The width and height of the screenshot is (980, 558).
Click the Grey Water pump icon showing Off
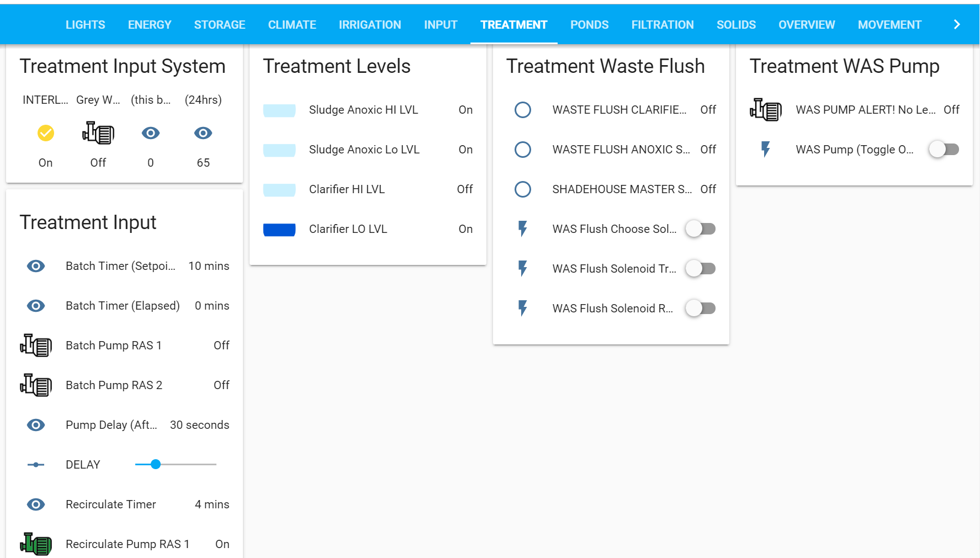coord(98,133)
